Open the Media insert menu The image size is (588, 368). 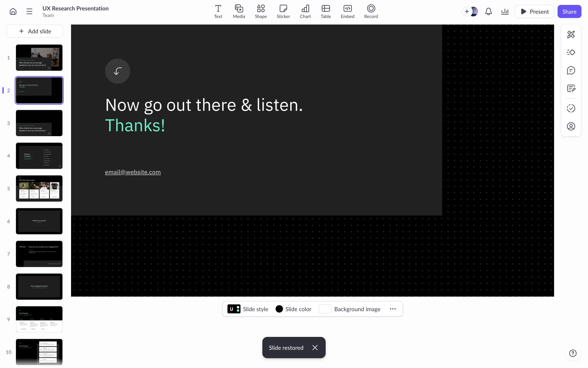click(239, 12)
